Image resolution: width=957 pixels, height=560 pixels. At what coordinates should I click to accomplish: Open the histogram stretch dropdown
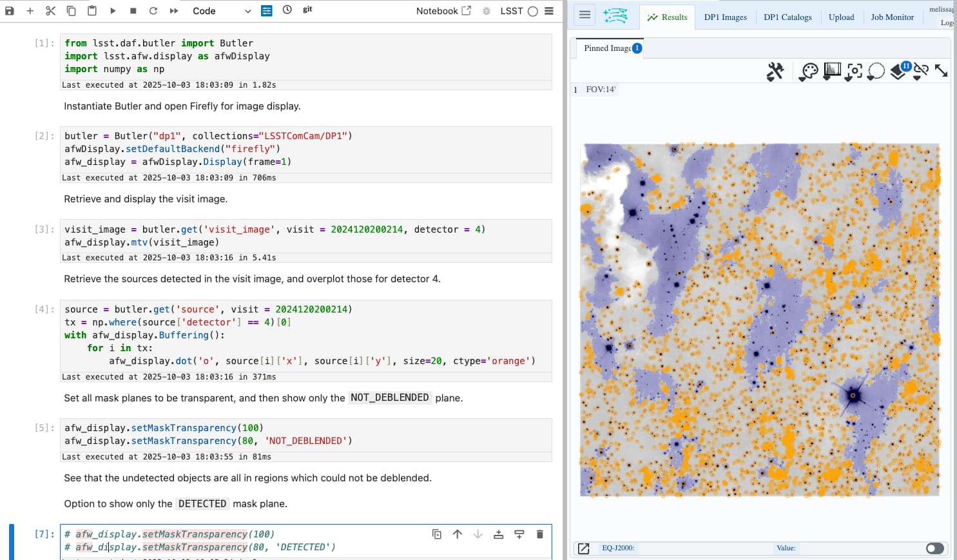(x=832, y=71)
